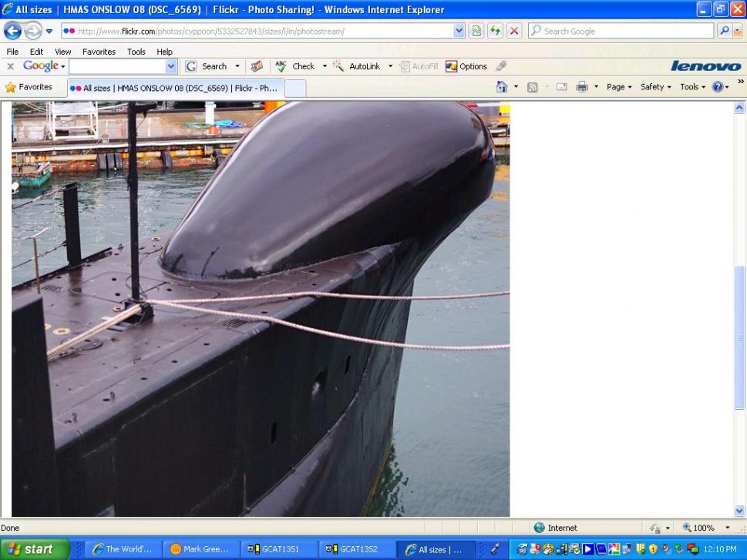Click the Windows Start button
This screenshot has height=560, width=747.
35,549
